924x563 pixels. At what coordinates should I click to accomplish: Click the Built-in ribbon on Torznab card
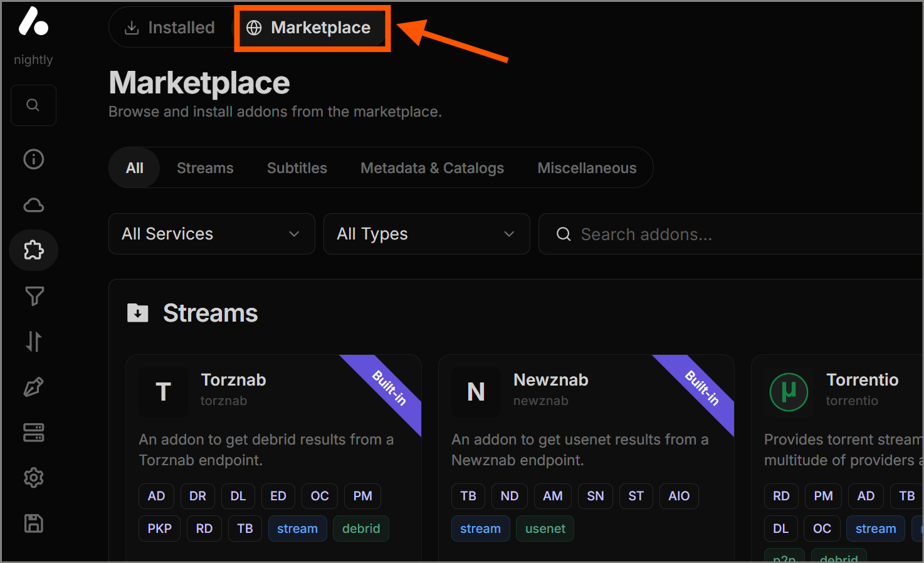pos(389,387)
